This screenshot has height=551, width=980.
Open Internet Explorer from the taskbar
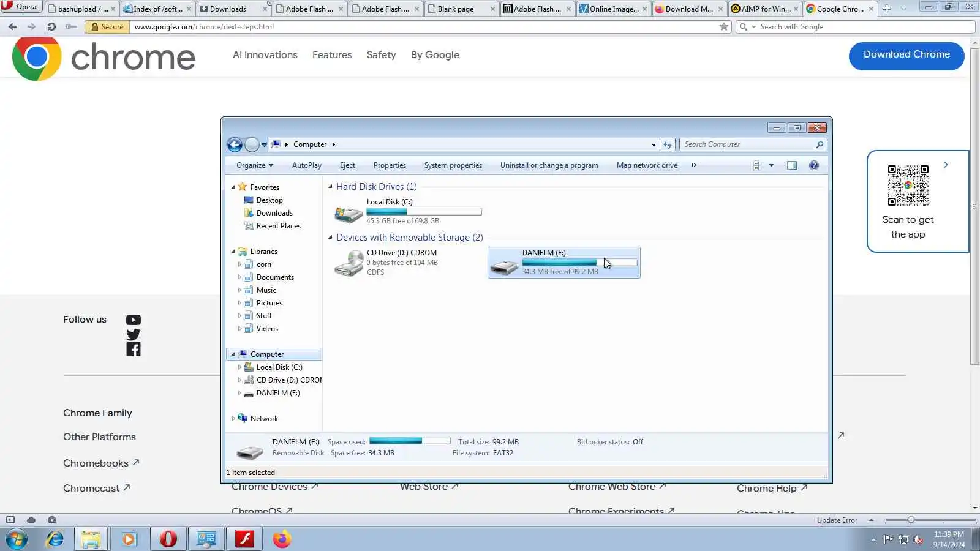coord(55,539)
